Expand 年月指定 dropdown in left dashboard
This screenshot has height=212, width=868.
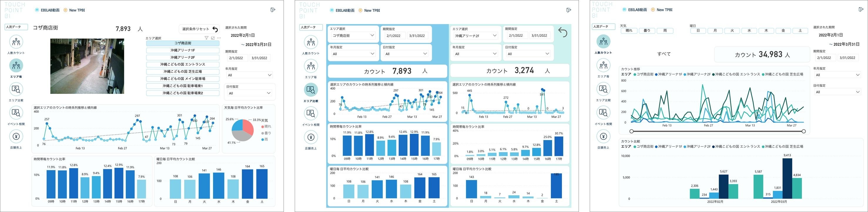[x=250, y=75]
